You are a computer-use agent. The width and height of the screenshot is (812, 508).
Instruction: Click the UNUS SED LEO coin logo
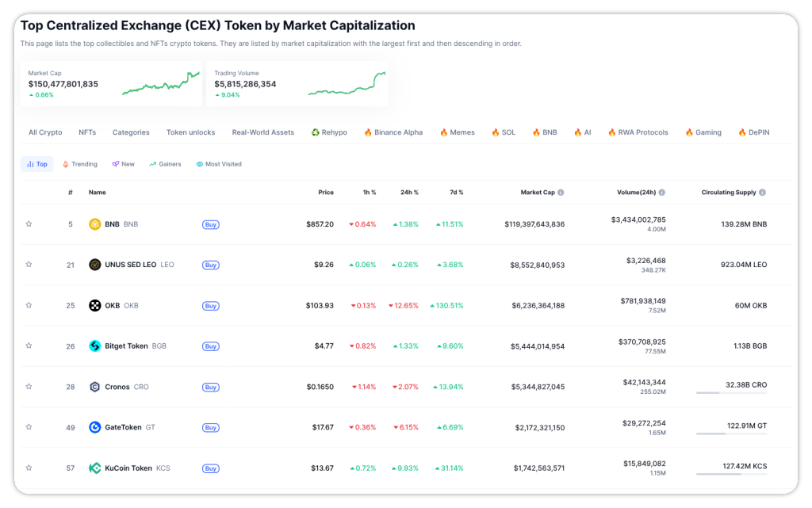point(94,265)
